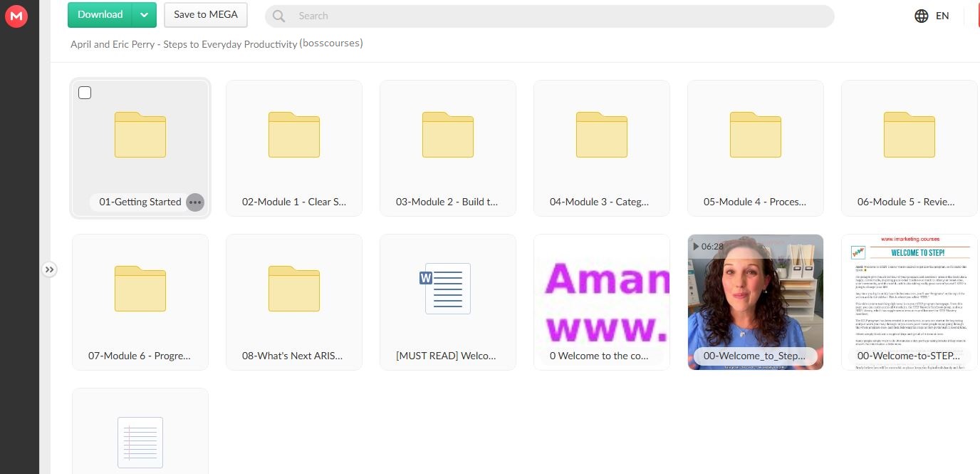
Task: Open the 05-Module 4 folder icon
Action: pos(755,135)
